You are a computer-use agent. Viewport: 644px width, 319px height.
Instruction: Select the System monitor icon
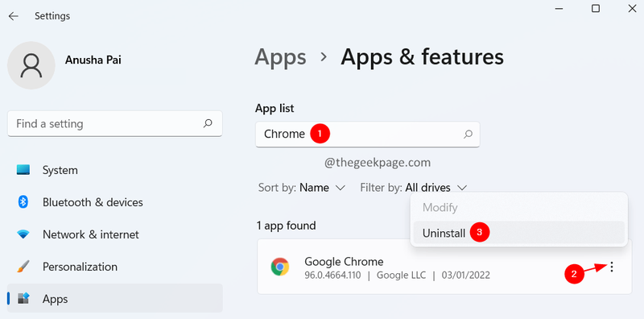[23, 170]
